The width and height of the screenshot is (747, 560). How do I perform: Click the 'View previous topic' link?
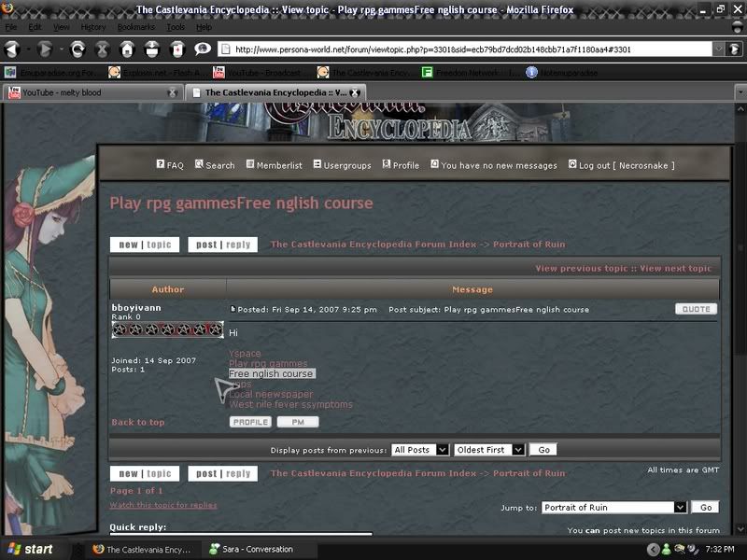[x=582, y=268]
